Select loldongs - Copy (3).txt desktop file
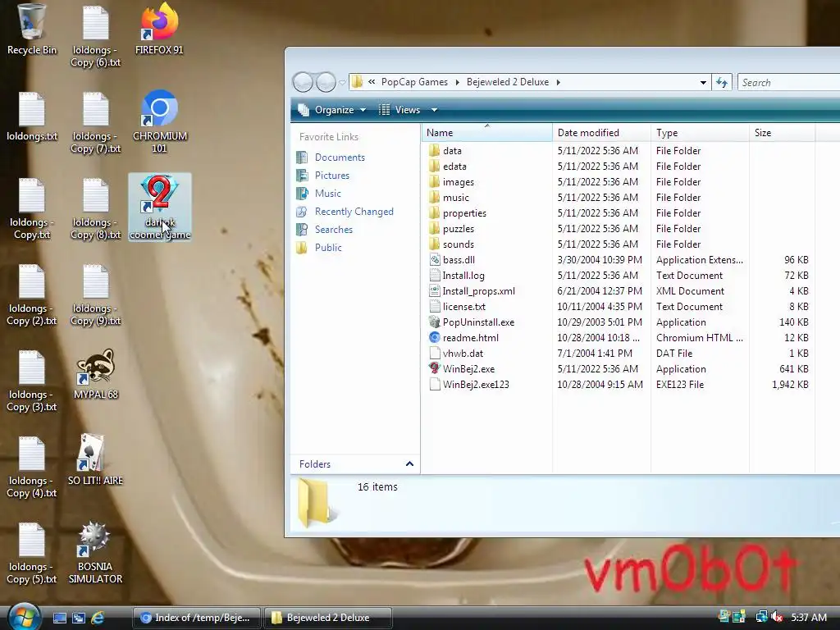 pyautogui.click(x=32, y=381)
